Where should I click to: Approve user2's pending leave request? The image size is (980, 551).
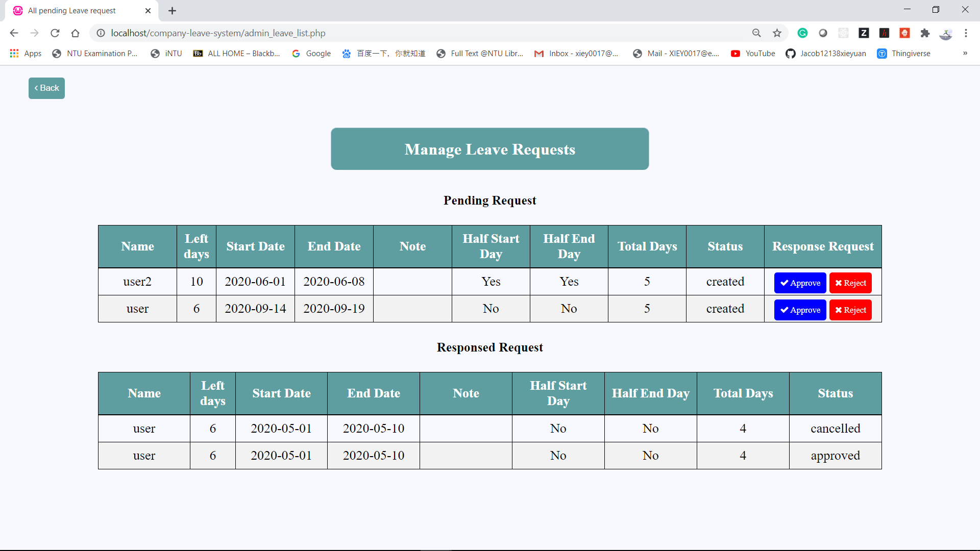tap(799, 283)
